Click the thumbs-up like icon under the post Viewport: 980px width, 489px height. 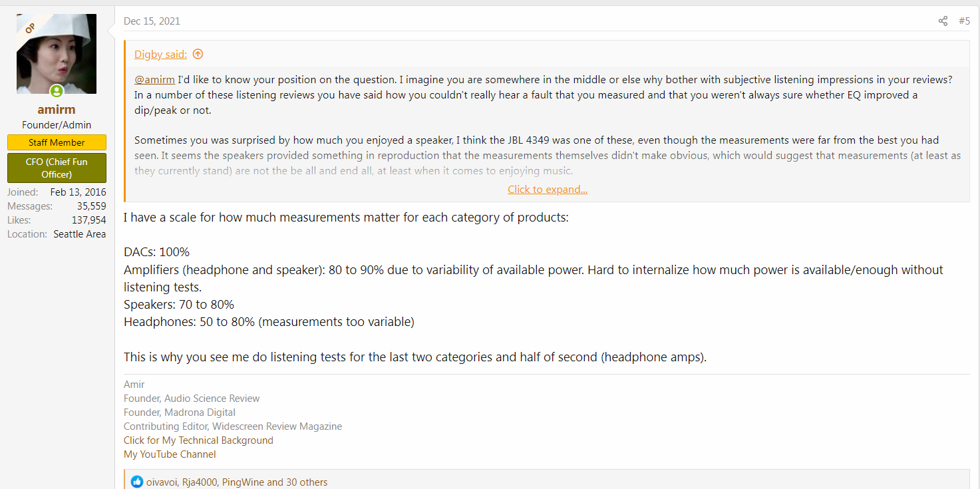click(137, 482)
